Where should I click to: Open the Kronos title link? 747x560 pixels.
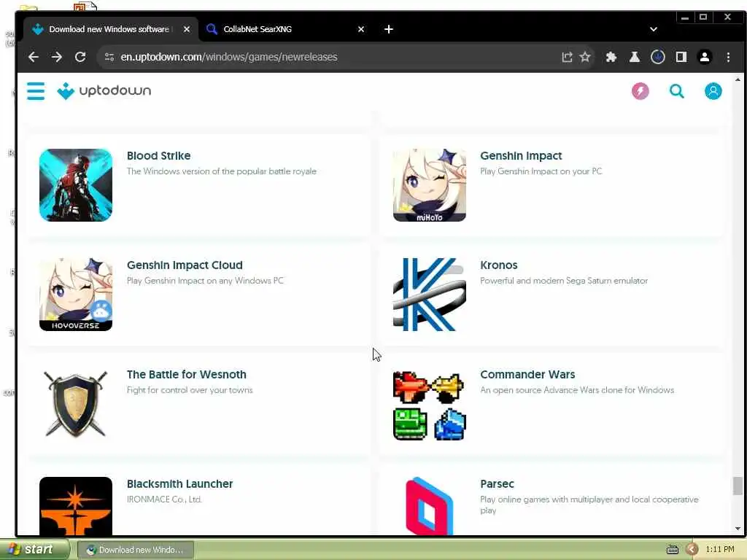coord(498,265)
